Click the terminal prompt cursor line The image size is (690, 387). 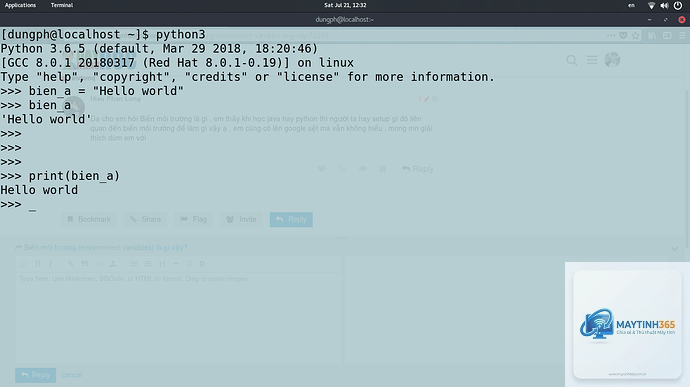click(x=18, y=205)
